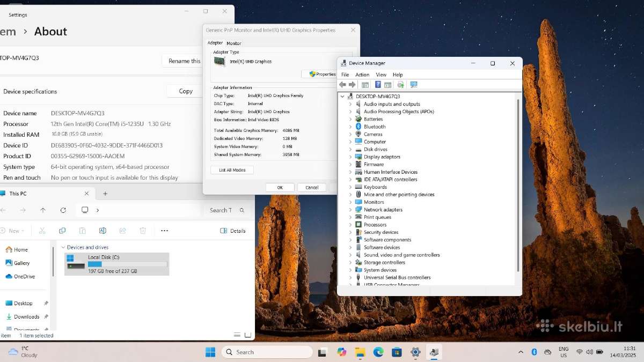Click the Back arrow in Device Manager toolbar
Image resolution: width=644 pixels, height=362 pixels.
tap(342, 85)
